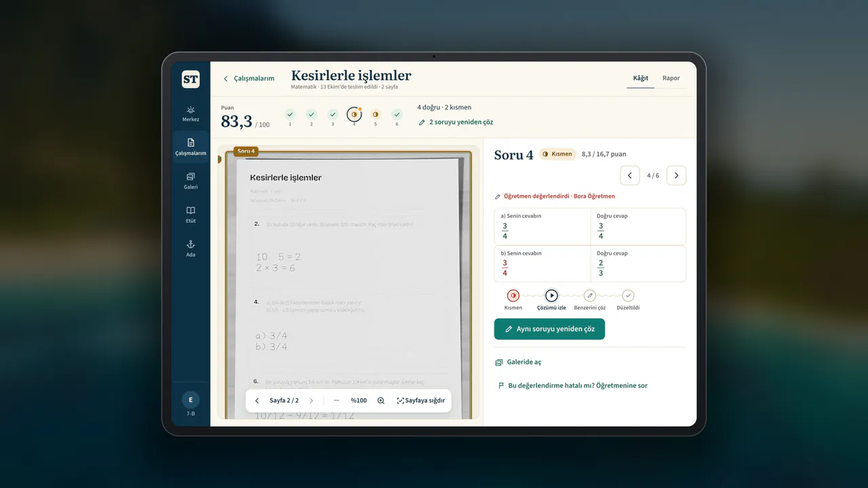Image resolution: width=868 pixels, height=488 pixels.
Task: Click the 8,3 / 16,7 puan text
Action: pyautogui.click(x=604, y=155)
